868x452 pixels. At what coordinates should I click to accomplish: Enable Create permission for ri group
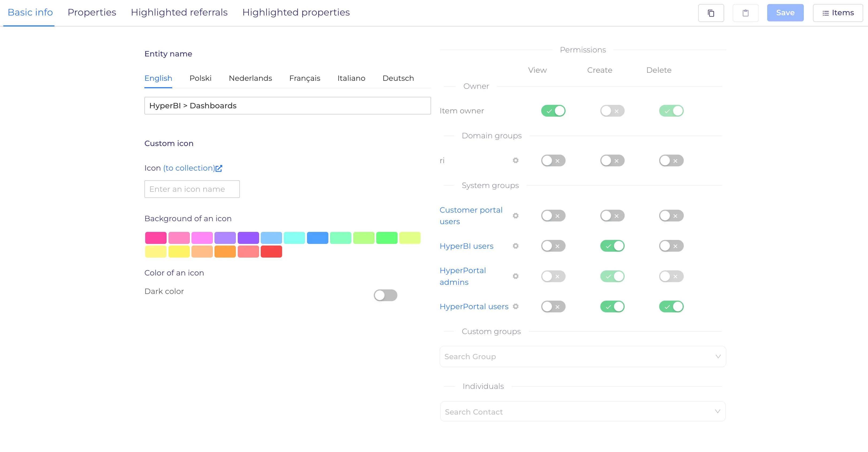coord(612,161)
